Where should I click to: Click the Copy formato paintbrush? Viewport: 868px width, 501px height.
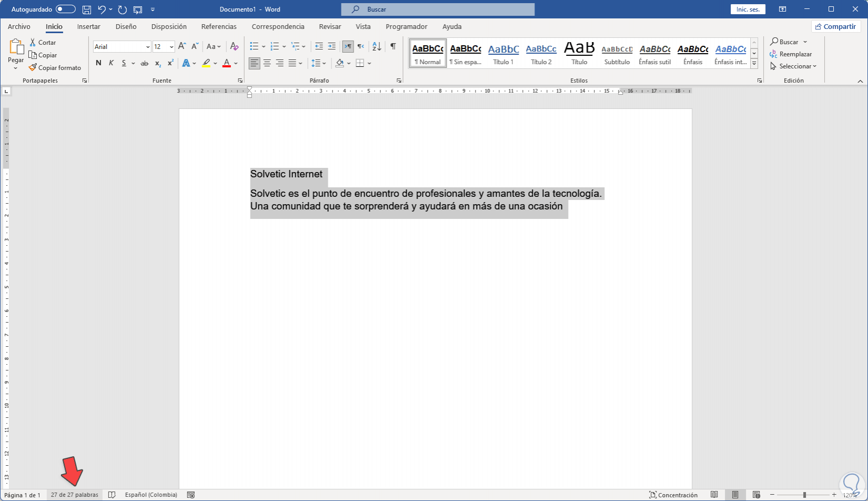point(33,67)
